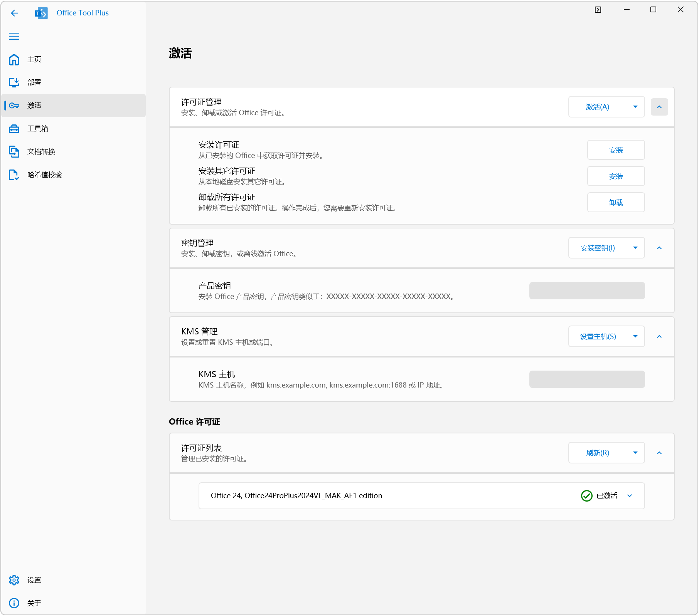
Task: Click the about info icon
Action: 14,603
